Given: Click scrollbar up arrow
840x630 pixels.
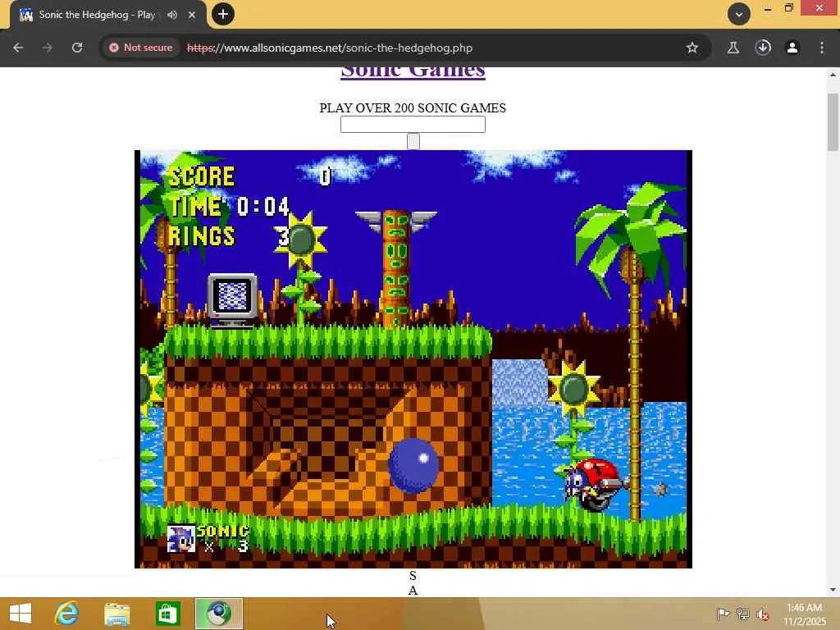Looking at the screenshot, I should pos(833,75).
